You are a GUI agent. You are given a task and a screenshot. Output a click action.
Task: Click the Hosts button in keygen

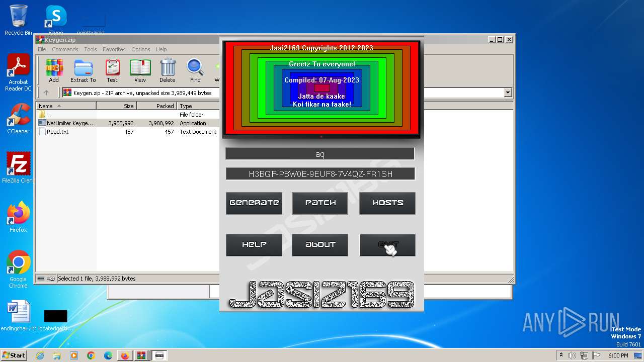coord(387,203)
